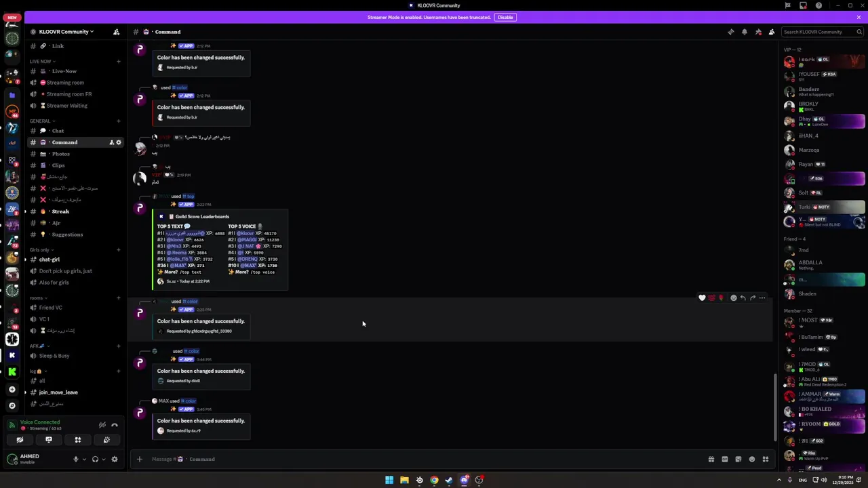Toggle the member list icon
The width and height of the screenshot is (868, 488).
point(772,32)
